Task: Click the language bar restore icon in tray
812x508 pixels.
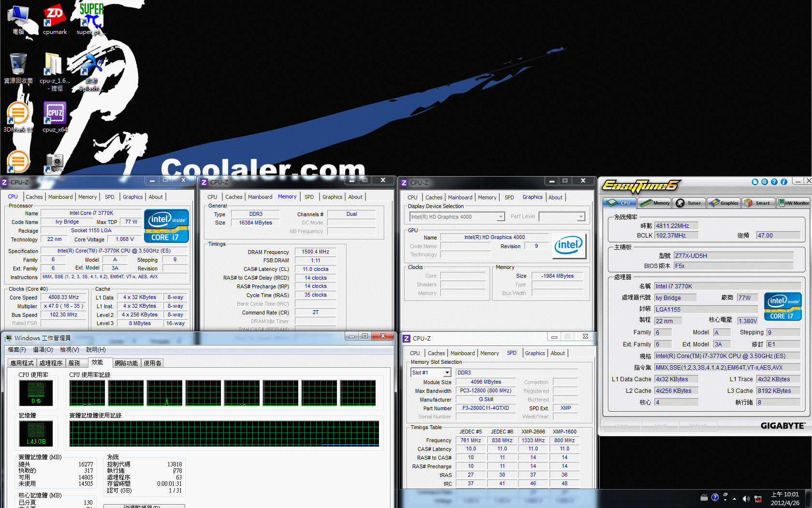Action: click(725, 495)
